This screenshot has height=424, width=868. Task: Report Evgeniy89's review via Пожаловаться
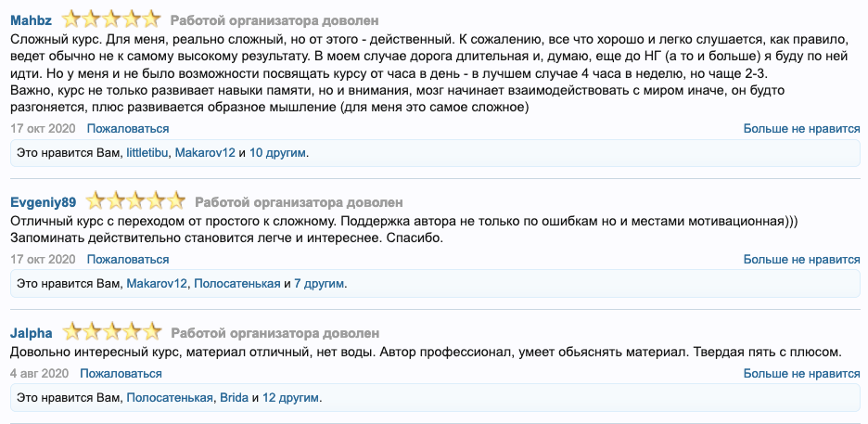[x=128, y=259]
